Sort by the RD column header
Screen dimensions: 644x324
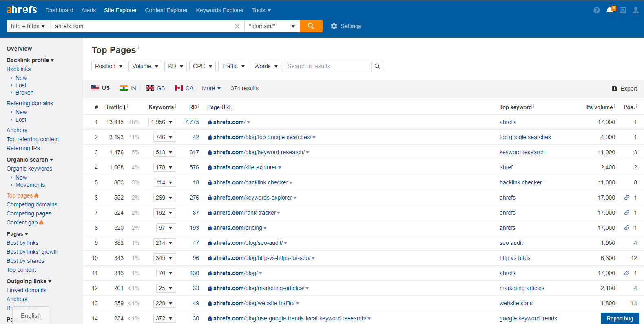pos(193,107)
